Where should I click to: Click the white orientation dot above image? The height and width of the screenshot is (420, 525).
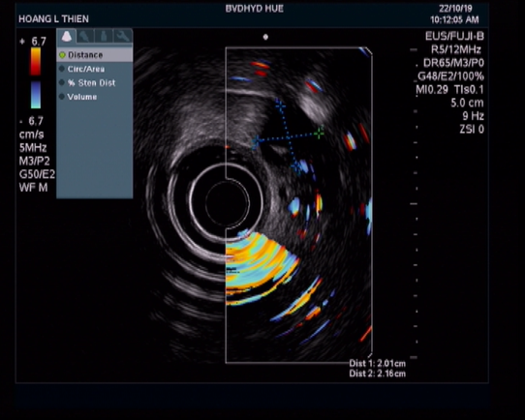click(x=265, y=37)
